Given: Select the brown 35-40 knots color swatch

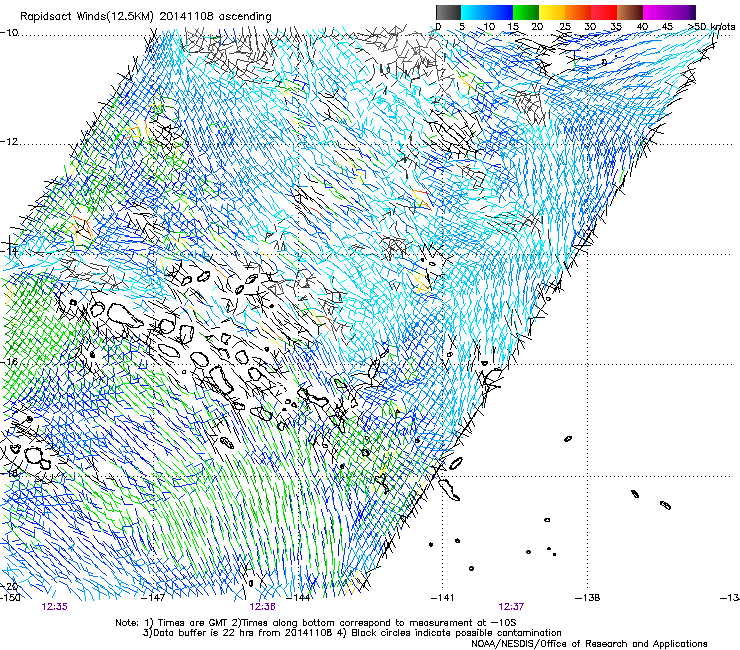Looking at the screenshot, I should click(x=630, y=12).
